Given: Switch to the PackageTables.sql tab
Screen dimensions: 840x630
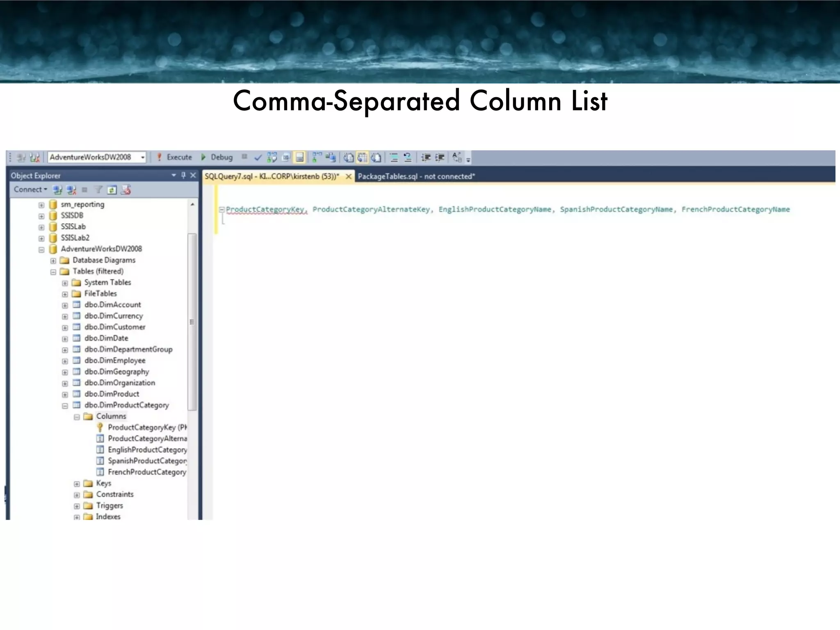Looking at the screenshot, I should pyautogui.click(x=416, y=176).
